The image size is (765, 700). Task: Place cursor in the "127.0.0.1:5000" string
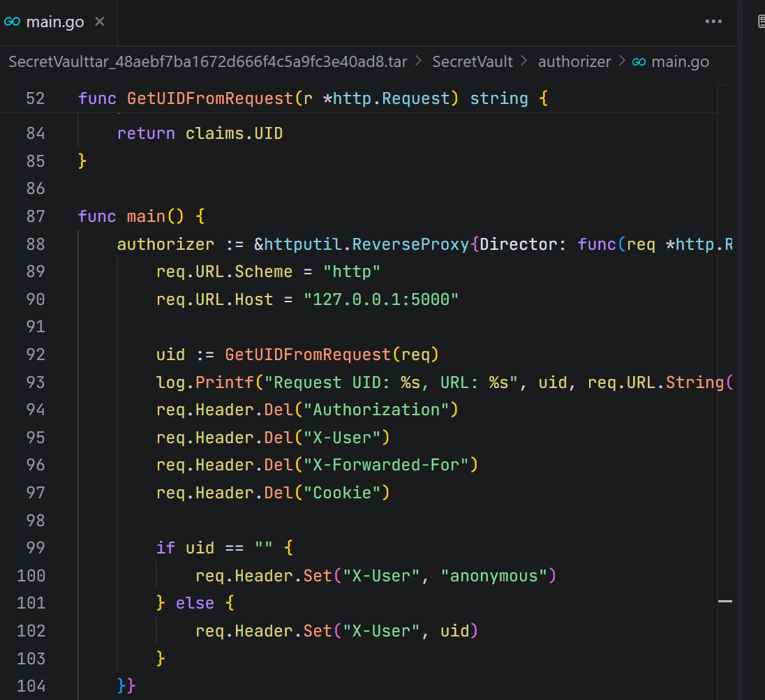point(380,299)
